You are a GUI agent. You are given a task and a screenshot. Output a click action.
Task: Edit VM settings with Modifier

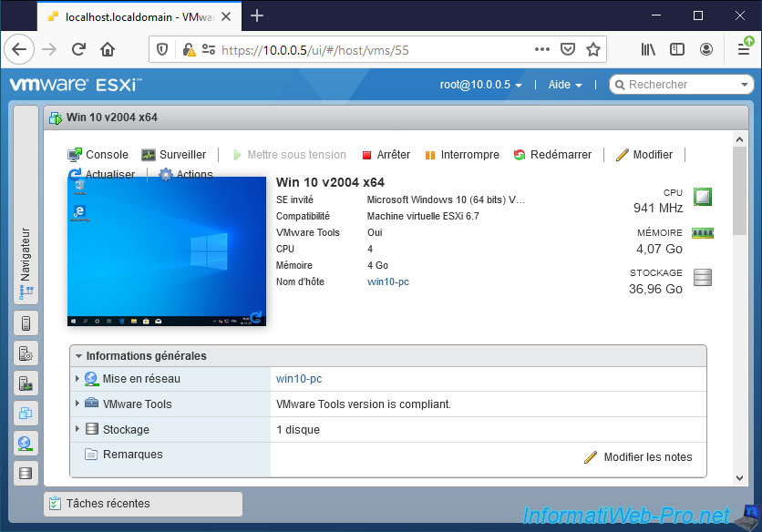pyautogui.click(x=644, y=155)
